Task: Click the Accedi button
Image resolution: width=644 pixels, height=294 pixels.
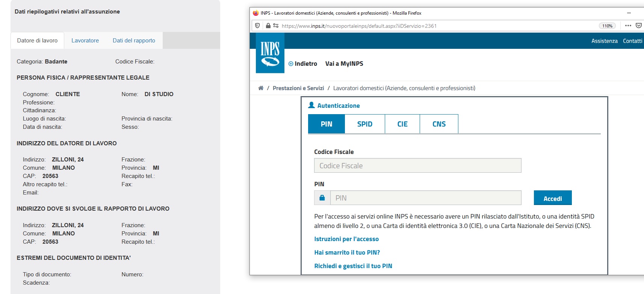Action: click(553, 198)
